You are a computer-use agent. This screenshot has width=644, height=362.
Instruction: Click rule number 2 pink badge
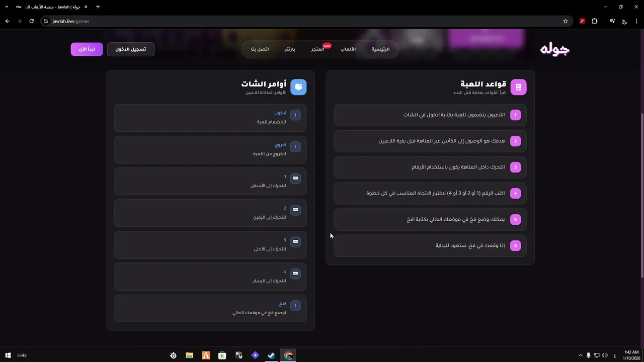(515, 141)
